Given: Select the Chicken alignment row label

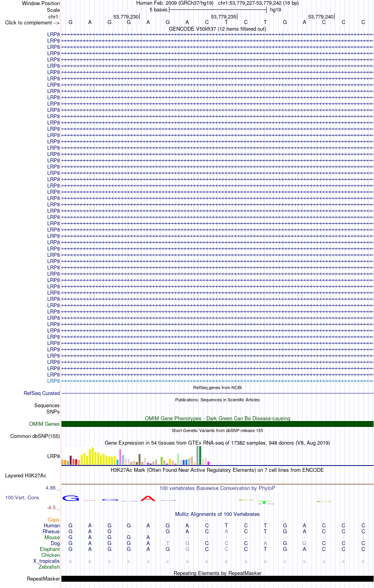Looking at the screenshot, I should (50, 555).
